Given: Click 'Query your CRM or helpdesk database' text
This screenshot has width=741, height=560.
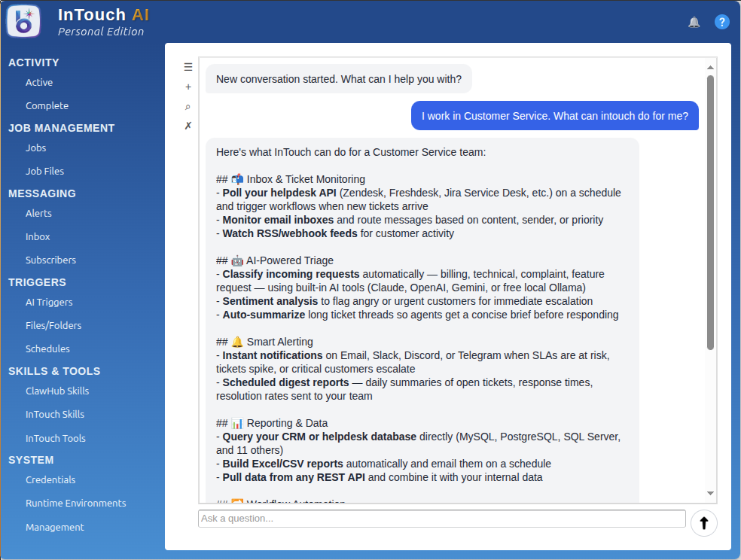Looking at the screenshot, I should (319, 437).
